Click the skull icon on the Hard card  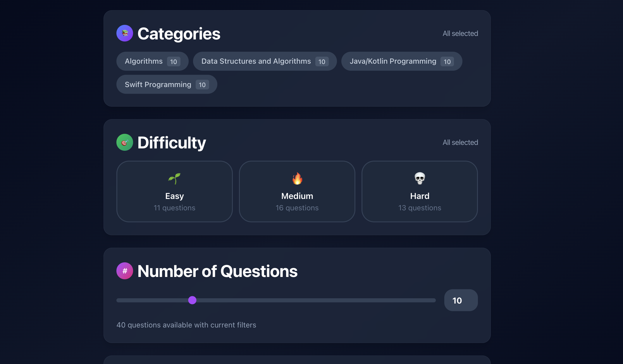[419, 179]
